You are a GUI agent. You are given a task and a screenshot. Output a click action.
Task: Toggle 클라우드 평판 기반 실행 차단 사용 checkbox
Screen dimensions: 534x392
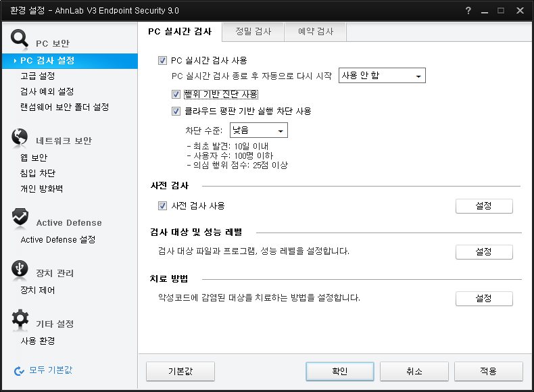(x=176, y=111)
